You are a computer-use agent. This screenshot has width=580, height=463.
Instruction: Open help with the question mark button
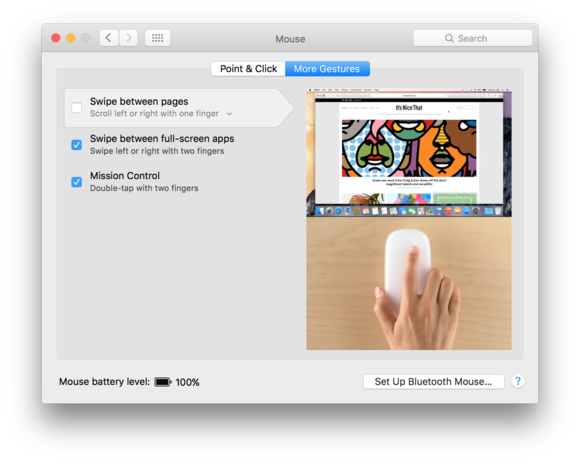click(x=517, y=381)
